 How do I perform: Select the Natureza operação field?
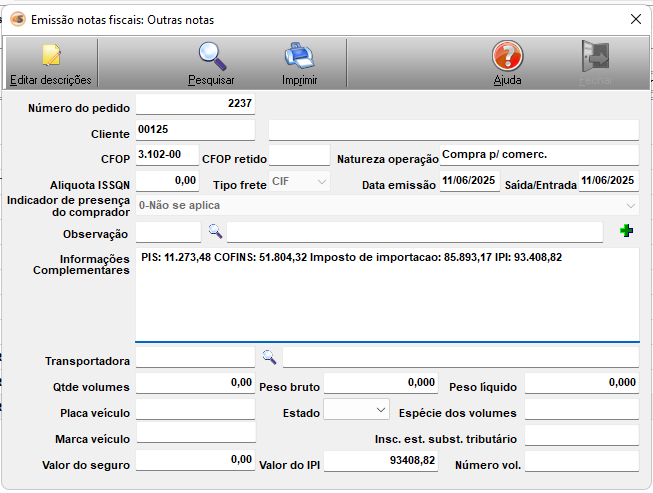pyautogui.click(x=538, y=156)
